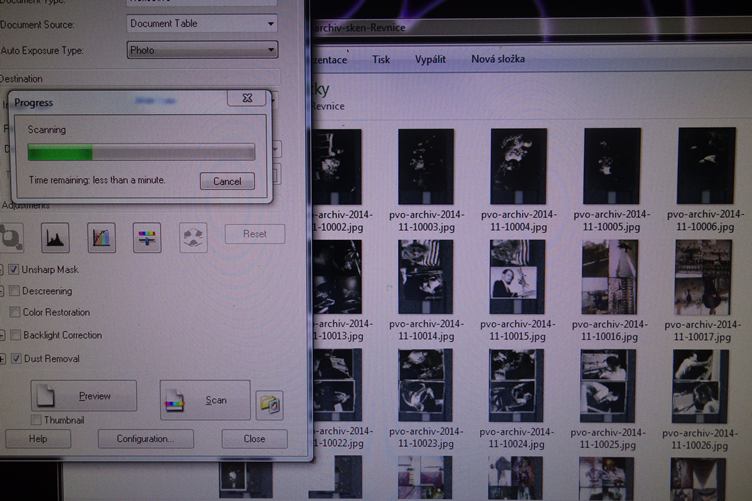
Task: Open the Configuration dialog
Action: coord(146,439)
